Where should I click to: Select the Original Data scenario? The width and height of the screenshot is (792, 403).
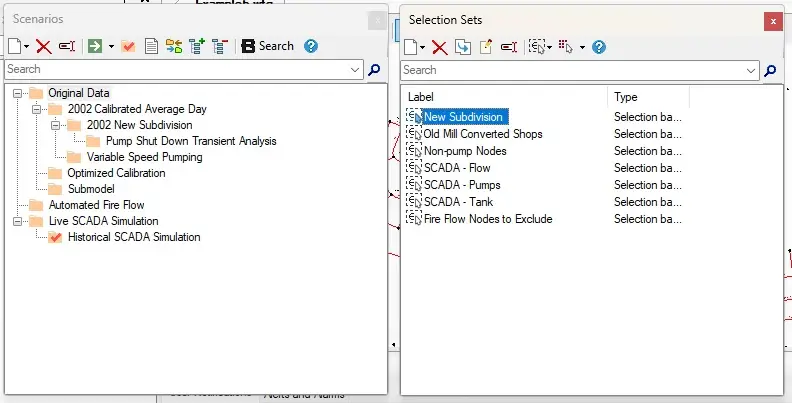coord(78,93)
